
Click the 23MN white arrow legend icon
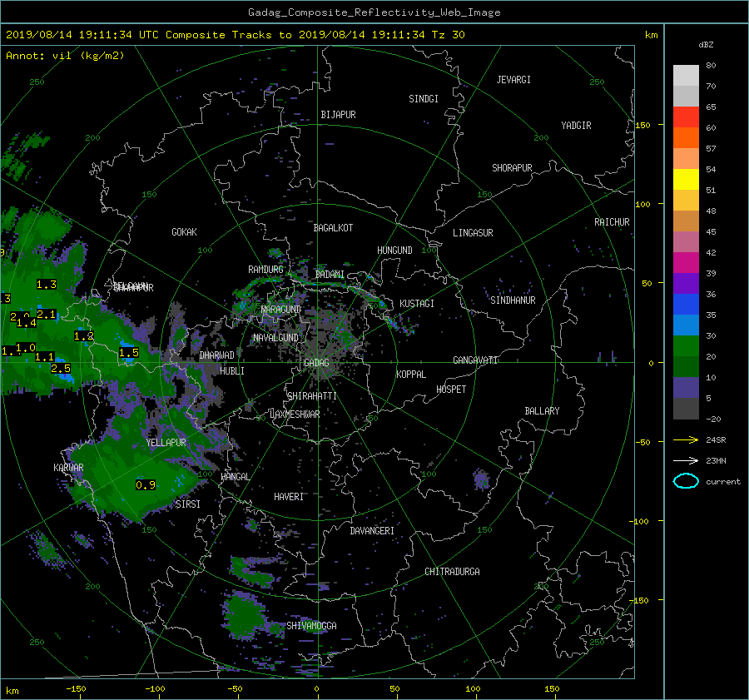(686, 460)
